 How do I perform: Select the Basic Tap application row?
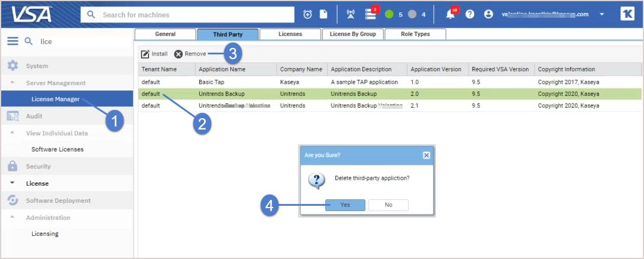pyautogui.click(x=390, y=82)
